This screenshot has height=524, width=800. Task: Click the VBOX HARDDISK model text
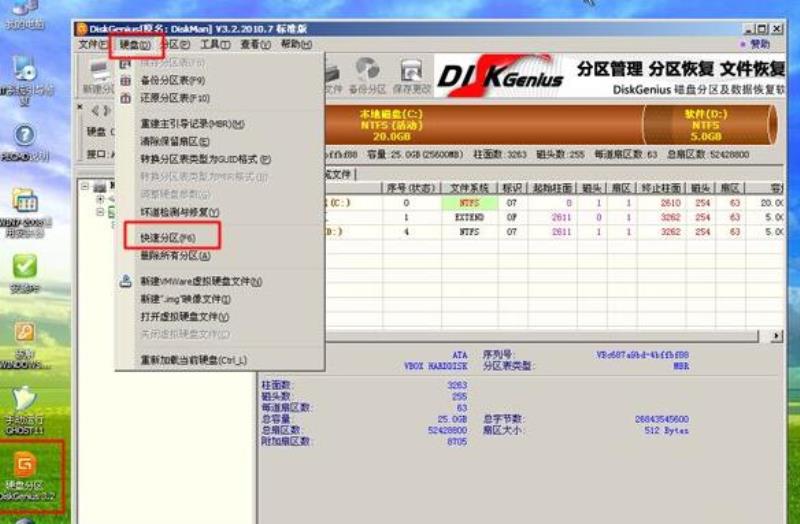click(435, 366)
